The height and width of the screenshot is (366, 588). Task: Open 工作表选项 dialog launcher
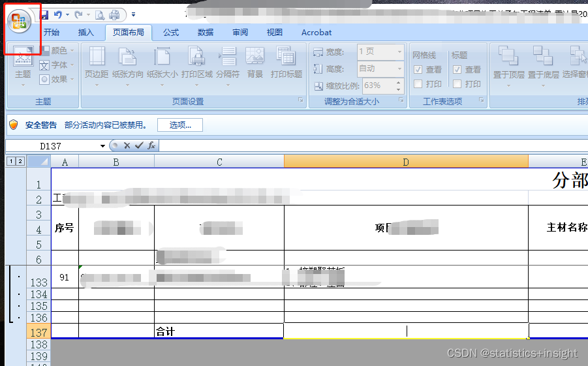482,100
